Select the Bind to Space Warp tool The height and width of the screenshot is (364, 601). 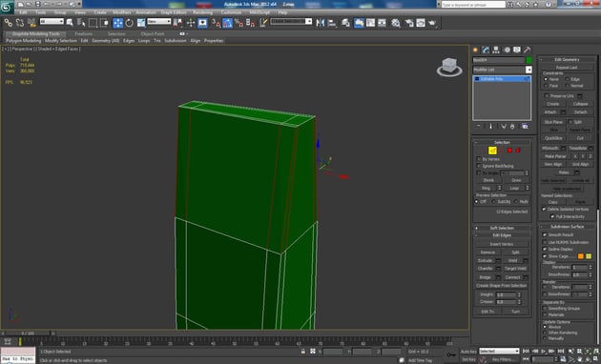[x=31, y=23]
